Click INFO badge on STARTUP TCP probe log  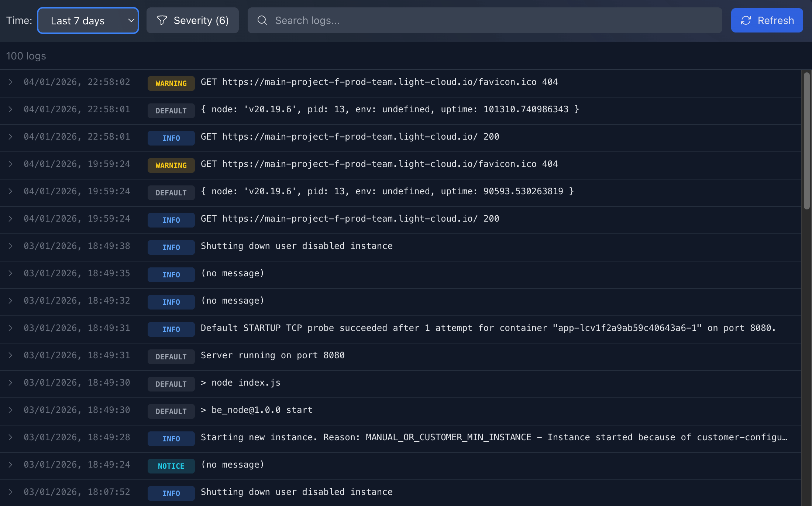pos(171,329)
